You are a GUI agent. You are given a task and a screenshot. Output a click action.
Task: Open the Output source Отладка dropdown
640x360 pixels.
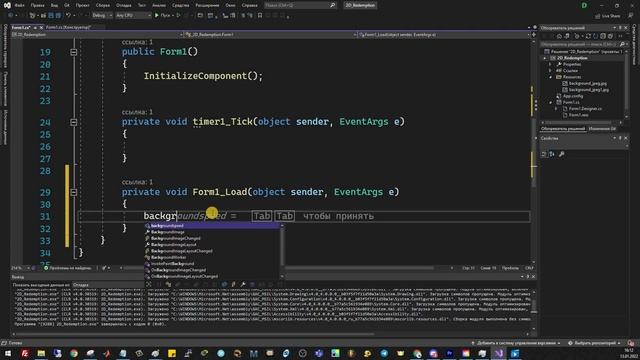pos(107,285)
